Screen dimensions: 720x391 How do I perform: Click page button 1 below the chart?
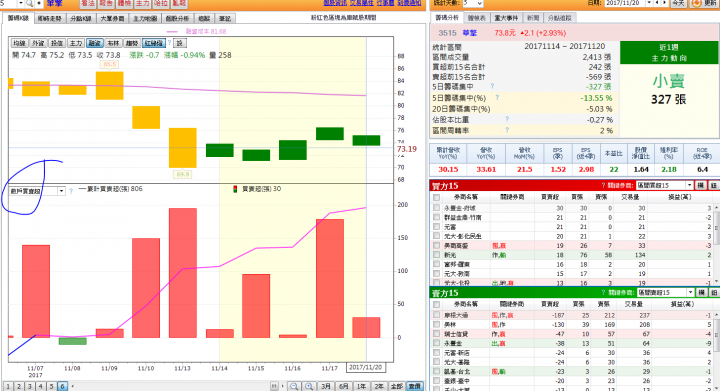pyautogui.click(x=8, y=386)
